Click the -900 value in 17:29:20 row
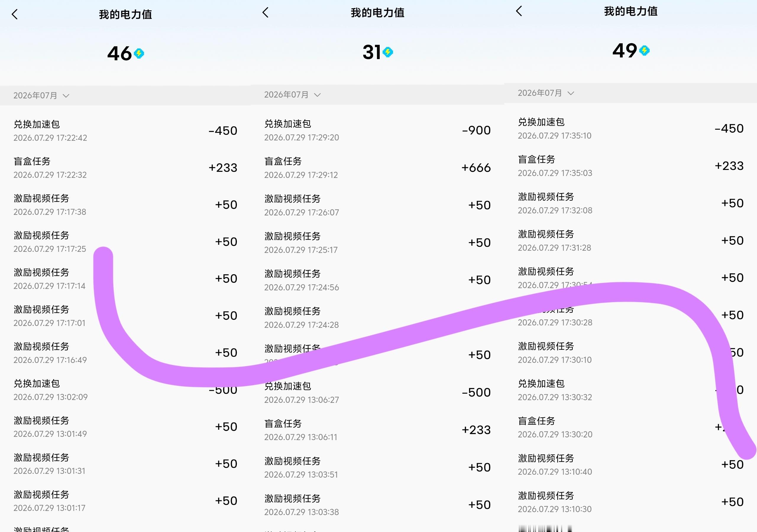 coord(476,131)
